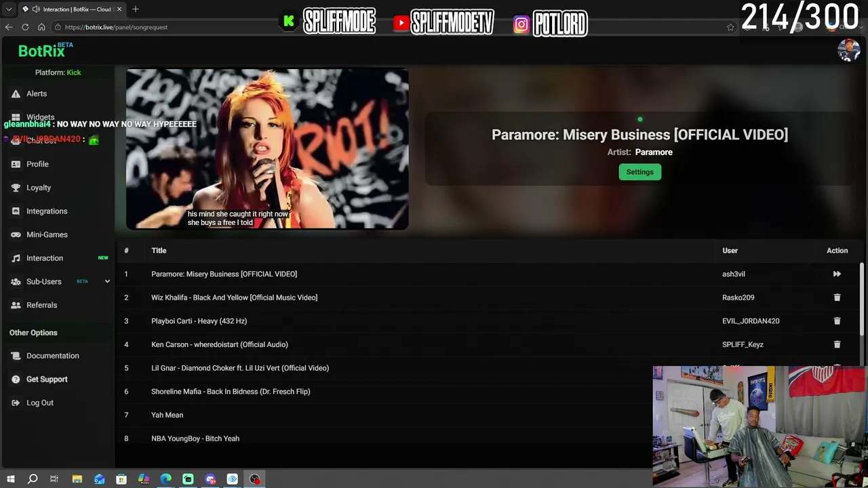Reload the page with refresh icon
This screenshot has width=868, height=488.
click(x=25, y=27)
